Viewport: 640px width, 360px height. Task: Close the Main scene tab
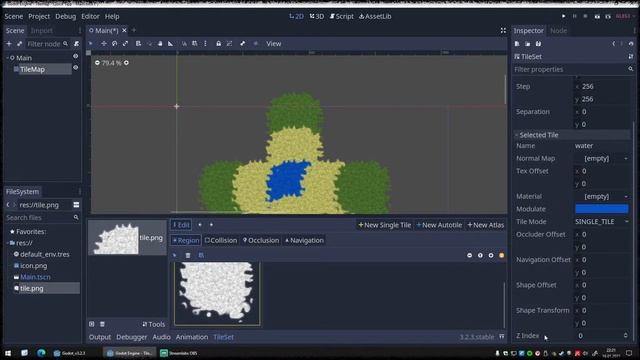click(124, 30)
